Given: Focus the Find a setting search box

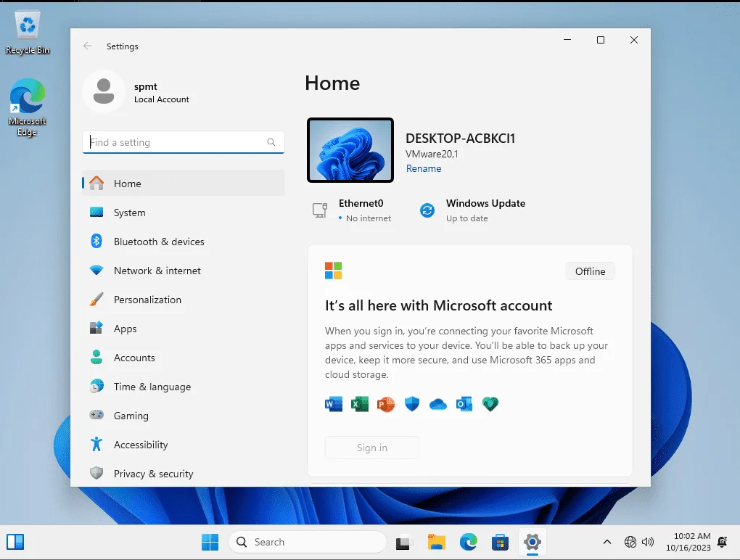Looking at the screenshot, I should coord(183,142).
